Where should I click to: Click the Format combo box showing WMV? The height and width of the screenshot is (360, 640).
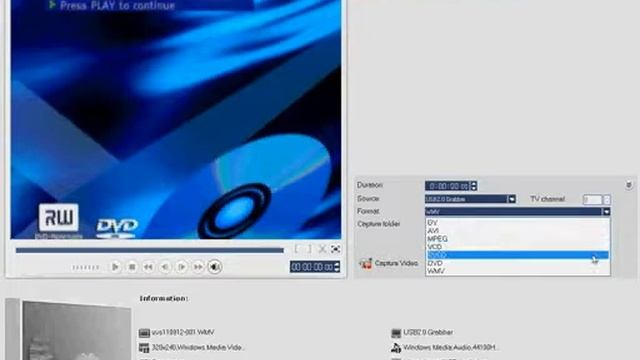(518, 212)
